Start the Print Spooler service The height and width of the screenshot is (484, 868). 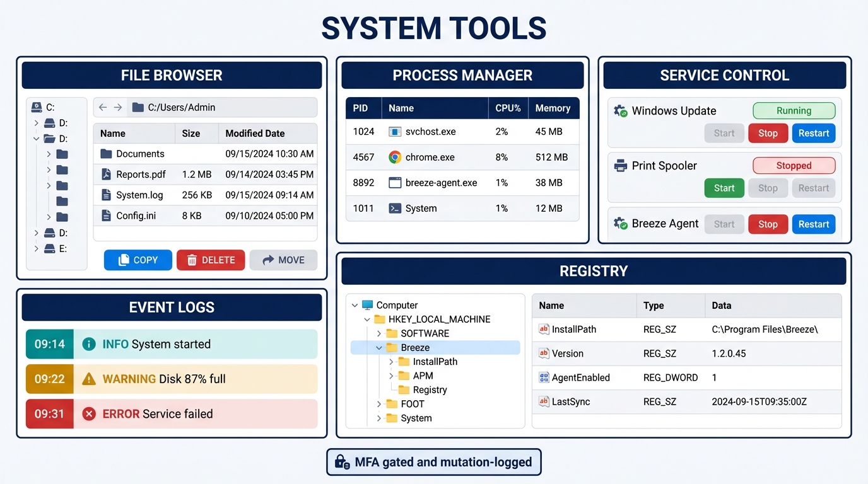pyautogui.click(x=724, y=188)
